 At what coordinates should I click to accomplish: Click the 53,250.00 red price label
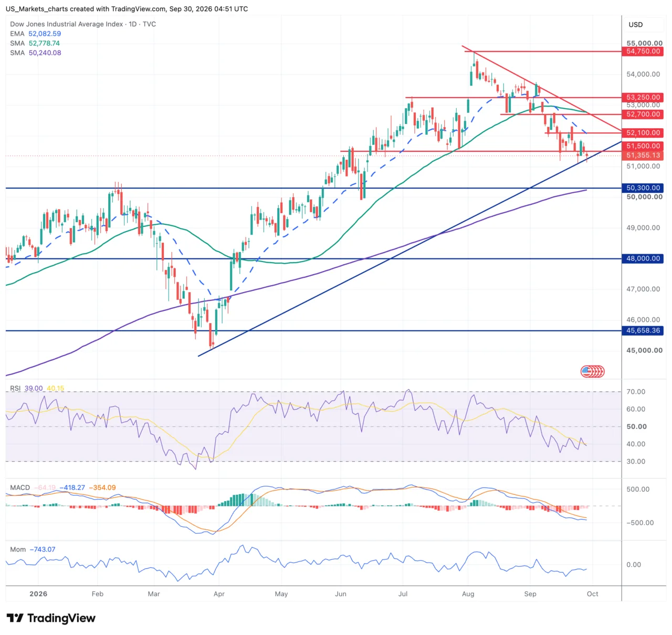point(643,97)
